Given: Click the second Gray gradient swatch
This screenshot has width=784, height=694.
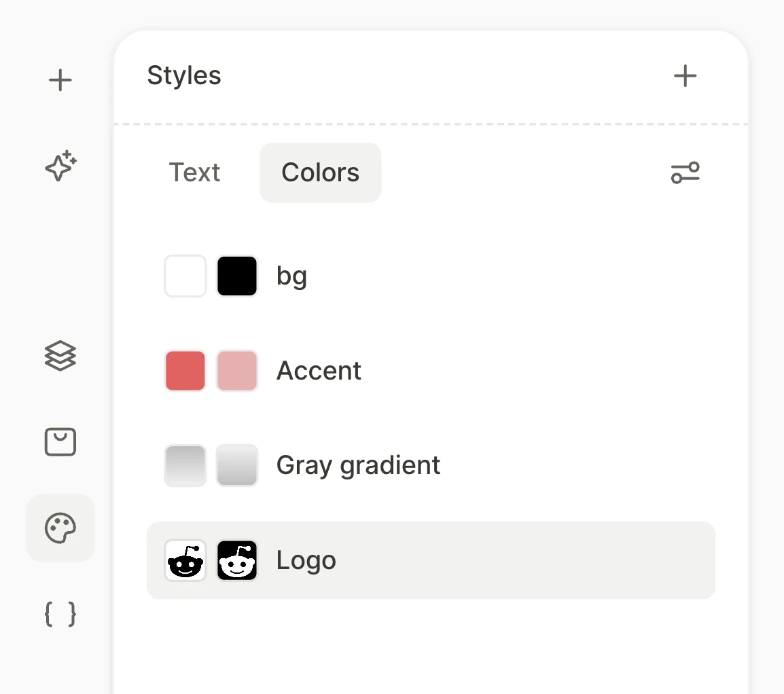Looking at the screenshot, I should pyautogui.click(x=237, y=465).
